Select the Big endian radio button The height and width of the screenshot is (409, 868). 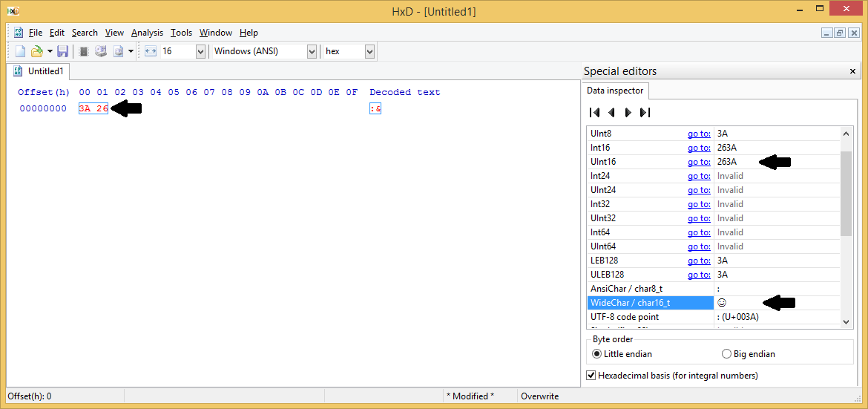(726, 353)
